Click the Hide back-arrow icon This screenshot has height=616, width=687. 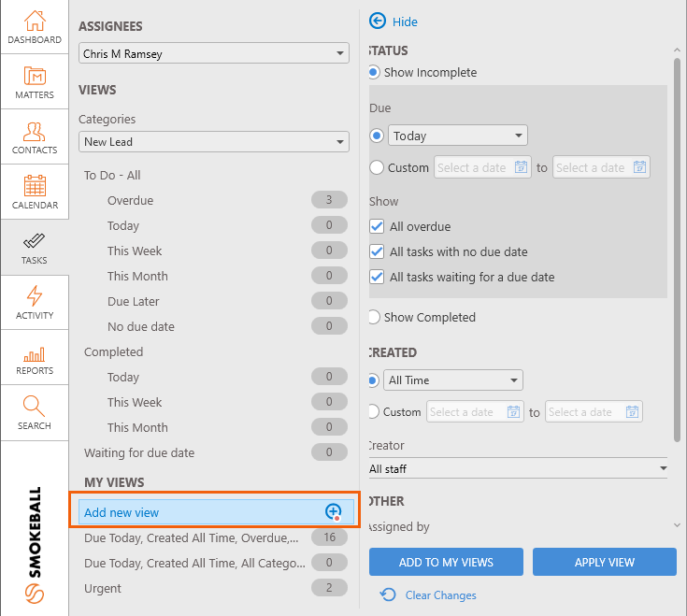coord(378,21)
